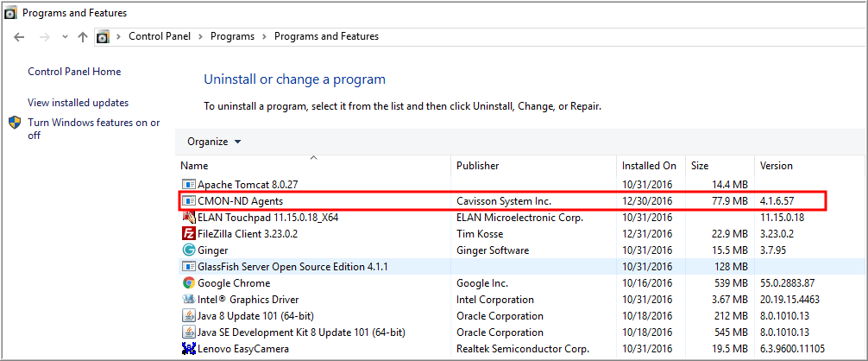The height and width of the screenshot is (361, 868).
Task: Click version 6.3.9600.11105 cell
Action: pos(793,349)
